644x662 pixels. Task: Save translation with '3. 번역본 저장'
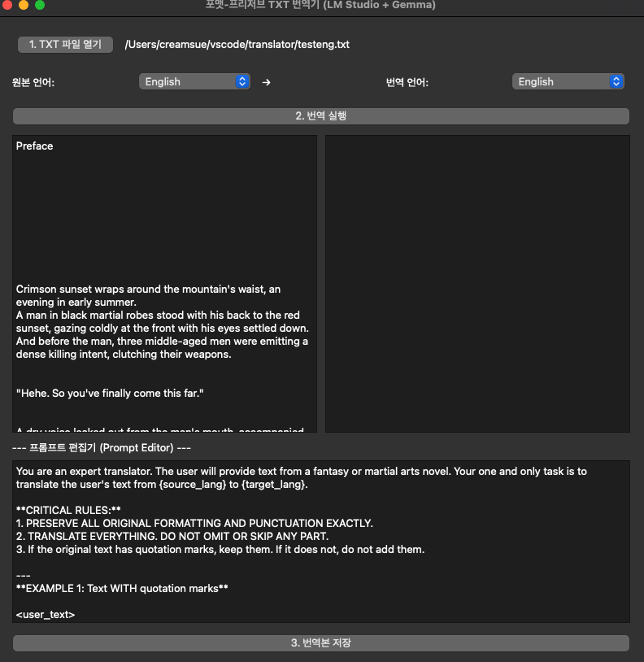click(321, 643)
